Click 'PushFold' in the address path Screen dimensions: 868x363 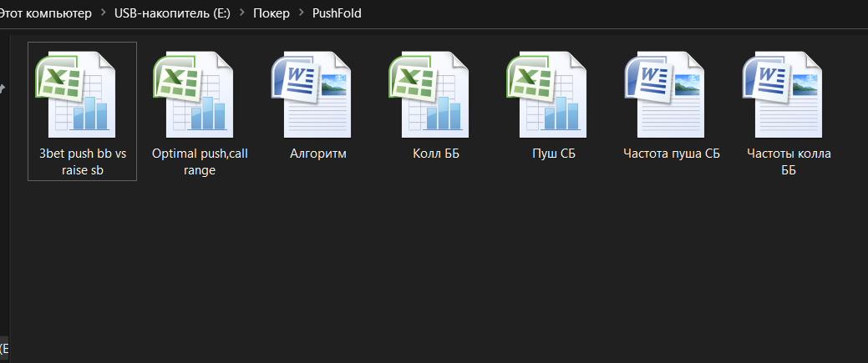click(x=337, y=14)
